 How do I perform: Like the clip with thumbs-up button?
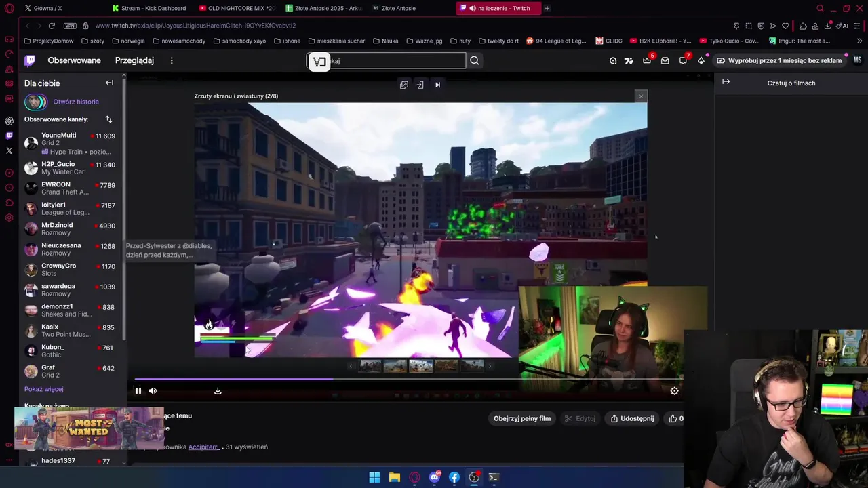tap(676, 418)
